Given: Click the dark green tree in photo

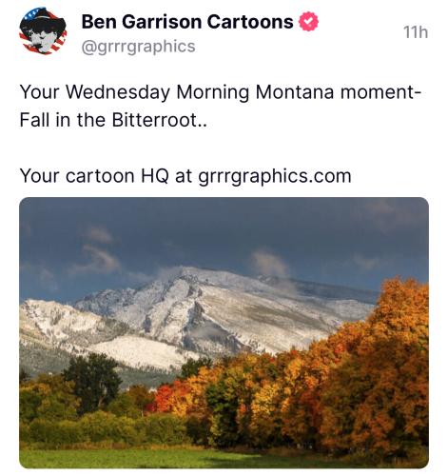Looking at the screenshot, I should (x=92, y=379).
